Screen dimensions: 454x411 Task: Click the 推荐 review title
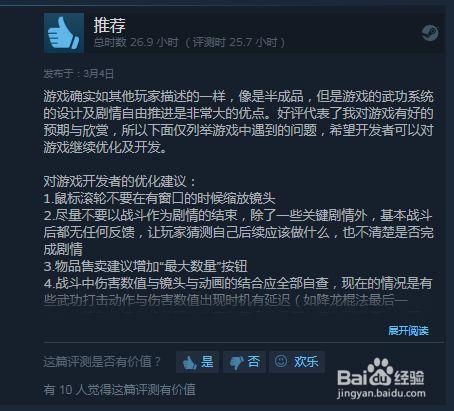point(109,25)
